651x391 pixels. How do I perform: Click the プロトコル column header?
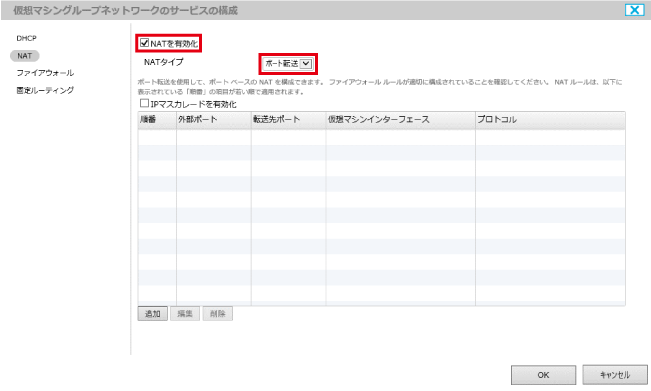[550, 120]
